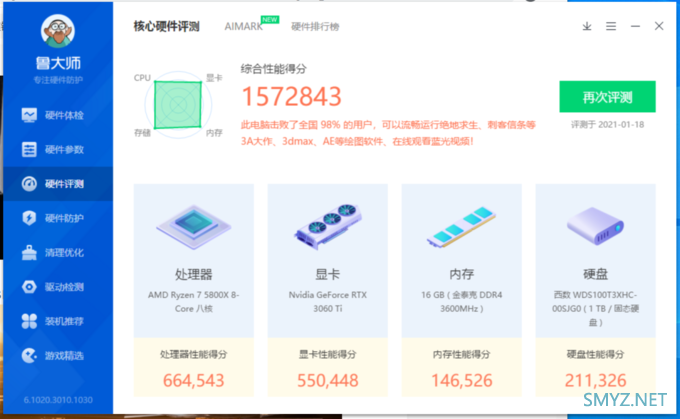Click the processor chip illustration
The height and width of the screenshot is (419, 680).
pos(193,226)
